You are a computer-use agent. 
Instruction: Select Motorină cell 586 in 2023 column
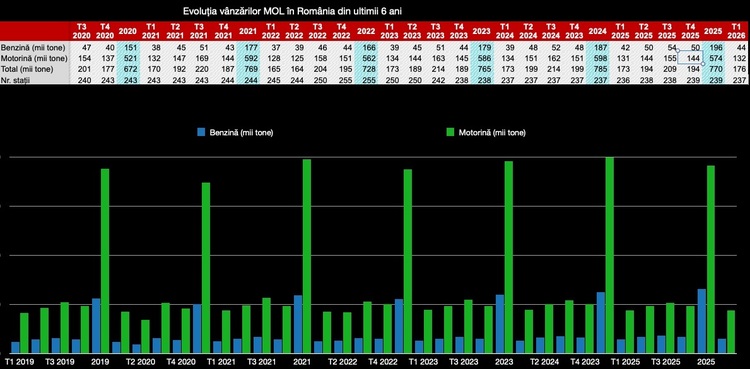[x=484, y=58]
